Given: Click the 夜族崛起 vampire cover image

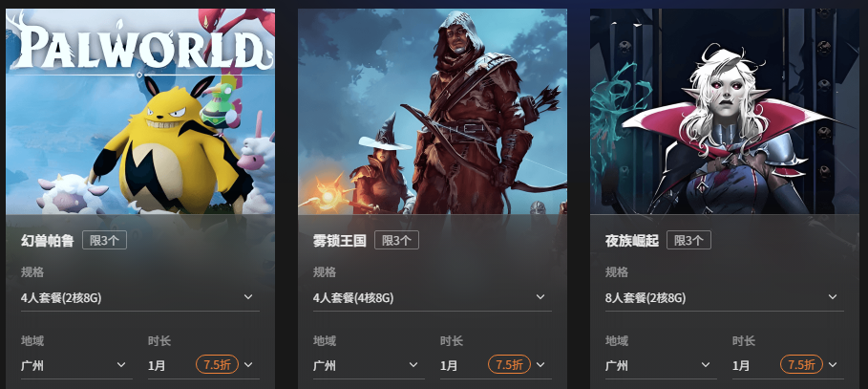Looking at the screenshot, I should pyautogui.click(x=725, y=112).
